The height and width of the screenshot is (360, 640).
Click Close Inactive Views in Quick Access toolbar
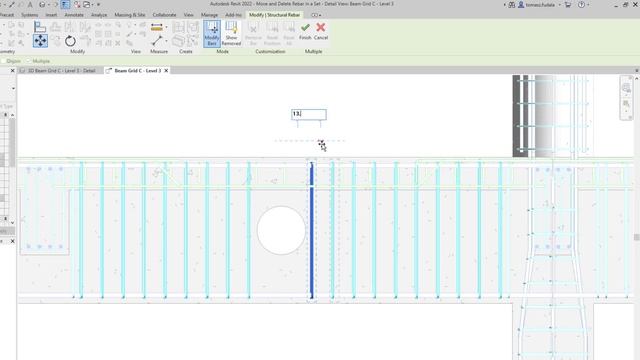76,5
